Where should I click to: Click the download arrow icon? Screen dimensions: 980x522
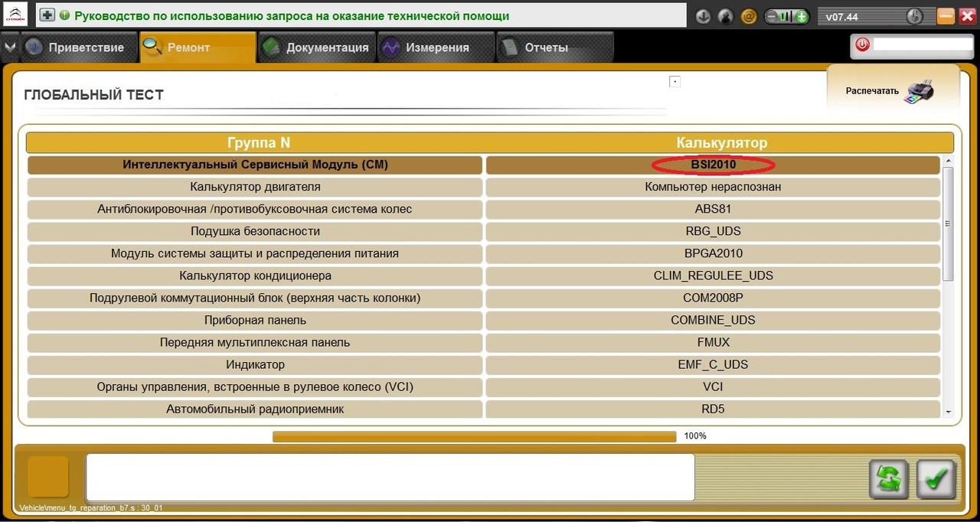point(703,16)
